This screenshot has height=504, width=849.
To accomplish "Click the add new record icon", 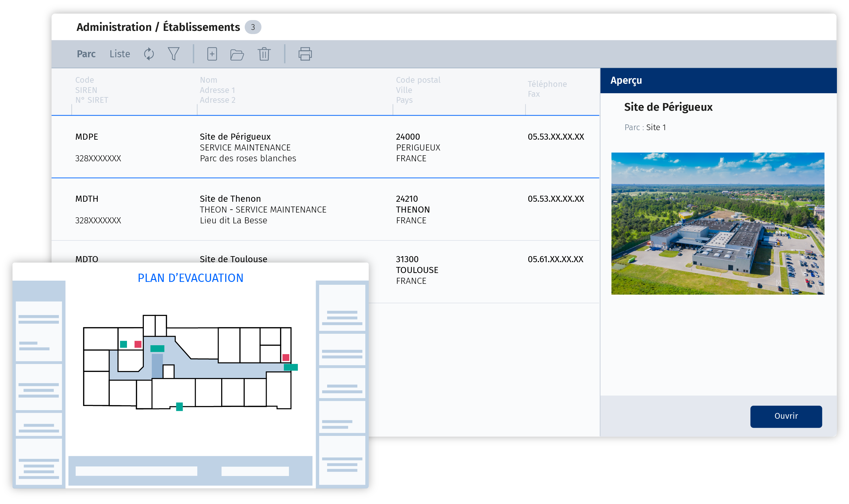I will (x=212, y=54).
